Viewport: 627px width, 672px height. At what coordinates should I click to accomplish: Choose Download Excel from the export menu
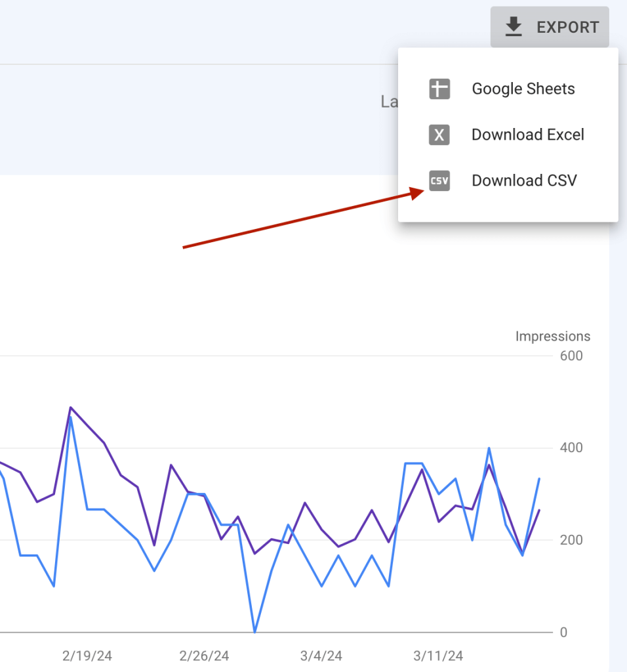pos(527,135)
